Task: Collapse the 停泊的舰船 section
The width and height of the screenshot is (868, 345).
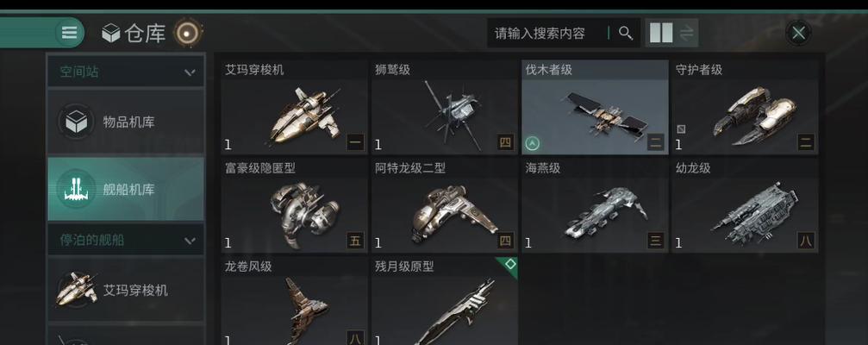Action: tap(190, 241)
